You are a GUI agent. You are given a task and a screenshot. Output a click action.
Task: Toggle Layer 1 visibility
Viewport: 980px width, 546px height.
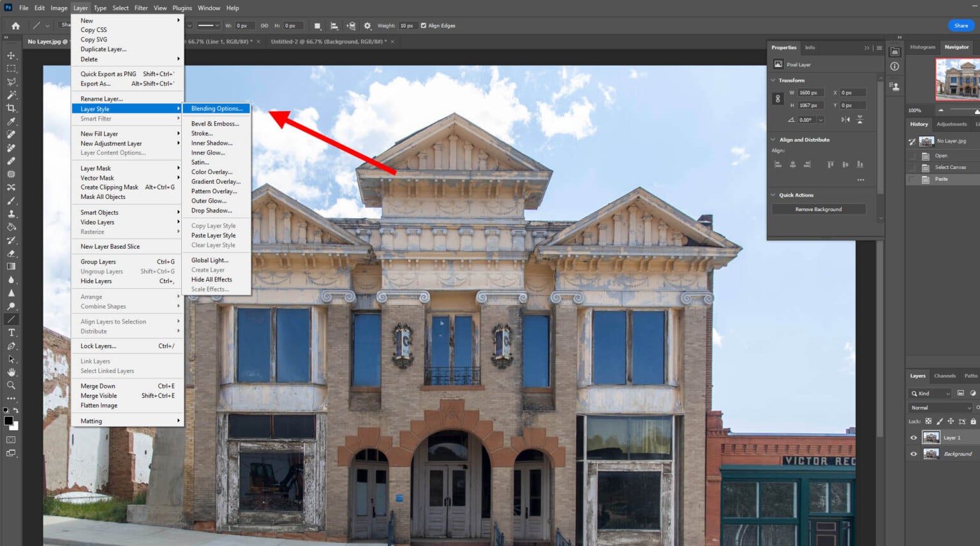tap(913, 437)
